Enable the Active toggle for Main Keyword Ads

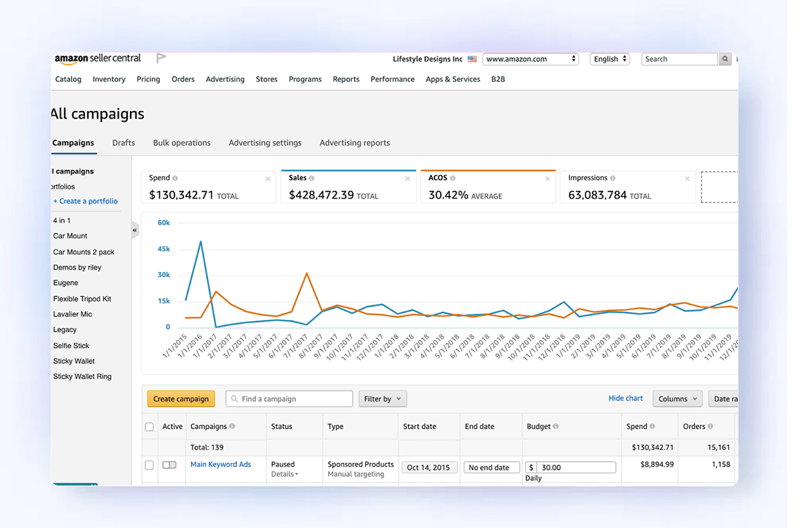tap(169, 465)
